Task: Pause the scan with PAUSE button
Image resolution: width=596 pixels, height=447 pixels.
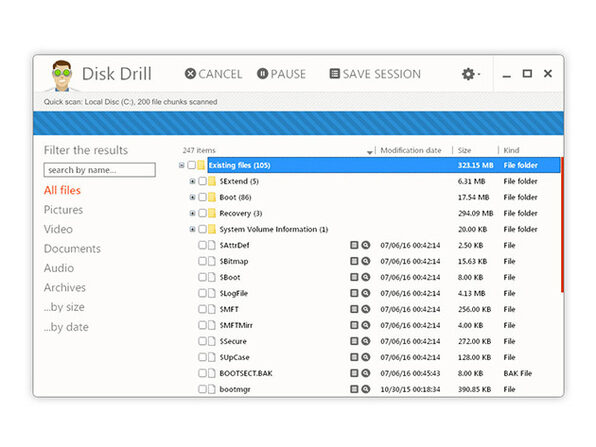Action: pyautogui.click(x=281, y=74)
